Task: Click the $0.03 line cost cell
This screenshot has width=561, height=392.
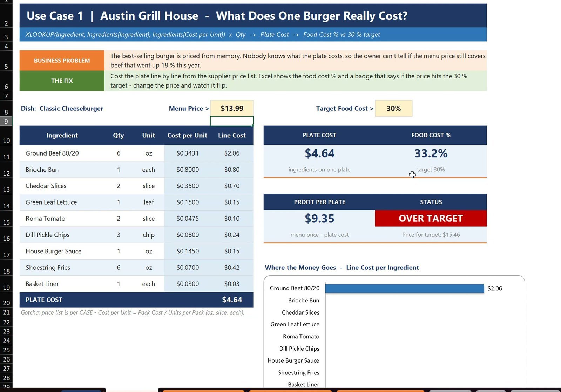Action: click(232, 284)
